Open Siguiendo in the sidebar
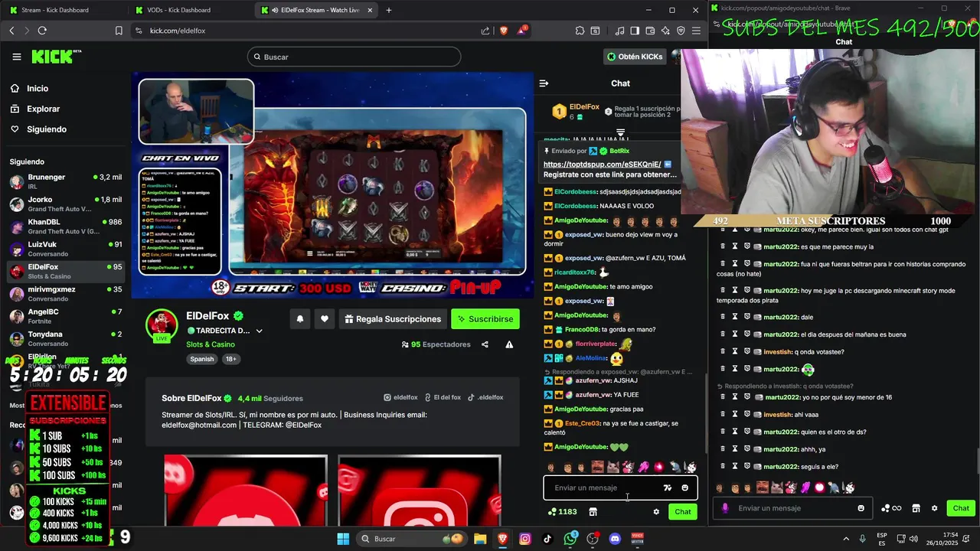The image size is (980, 551). pos(47,129)
